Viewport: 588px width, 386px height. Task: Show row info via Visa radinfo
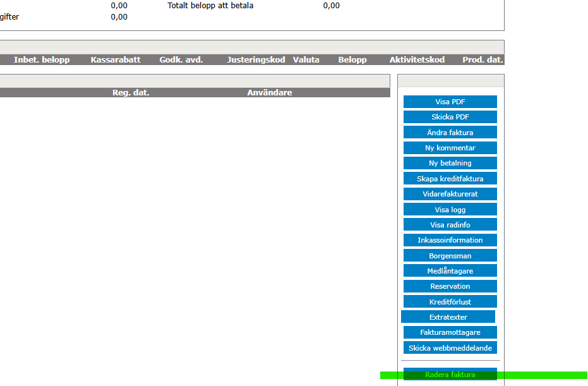coord(450,225)
